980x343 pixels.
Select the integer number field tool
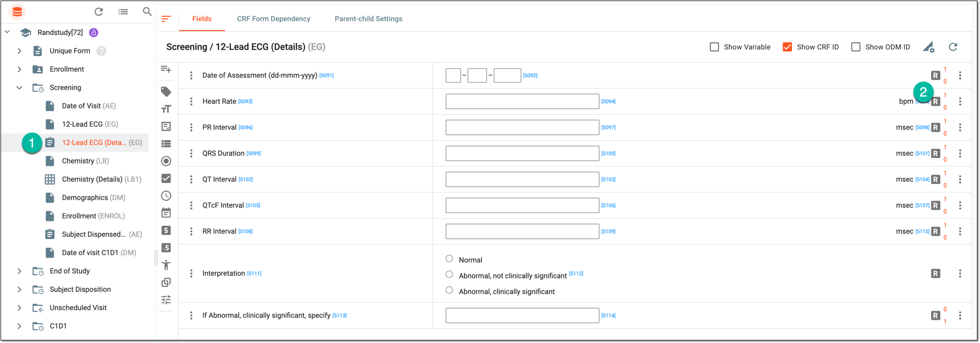[x=166, y=230]
